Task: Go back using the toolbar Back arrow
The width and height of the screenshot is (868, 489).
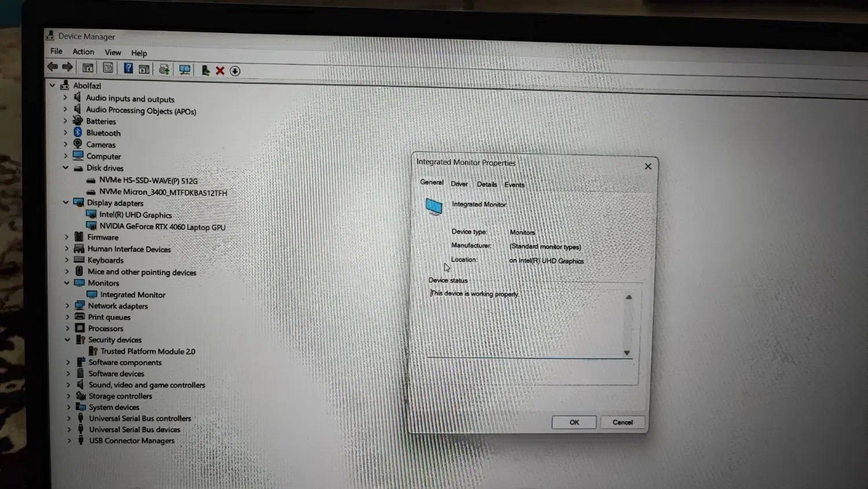Action: pyautogui.click(x=52, y=67)
